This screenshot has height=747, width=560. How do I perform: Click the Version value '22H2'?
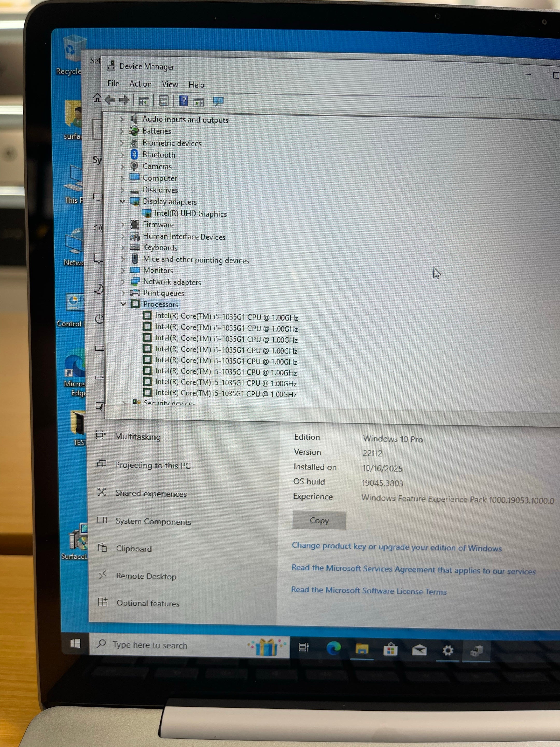click(x=372, y=453)
